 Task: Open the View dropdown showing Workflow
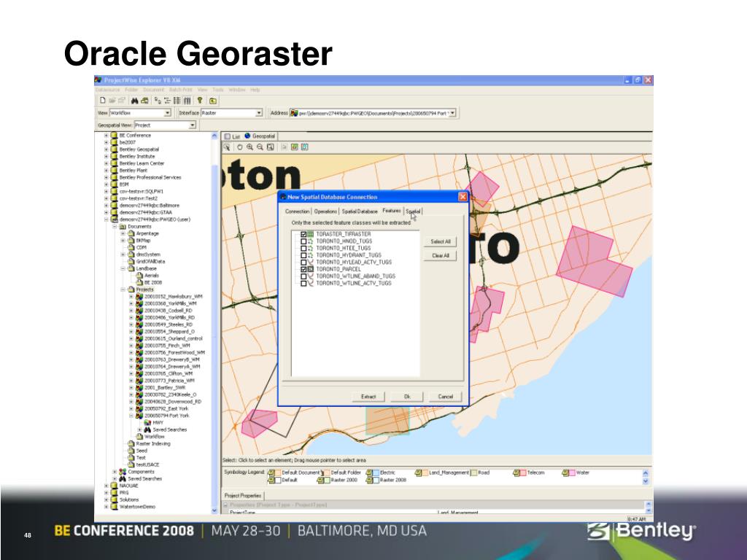click(168, 113)
